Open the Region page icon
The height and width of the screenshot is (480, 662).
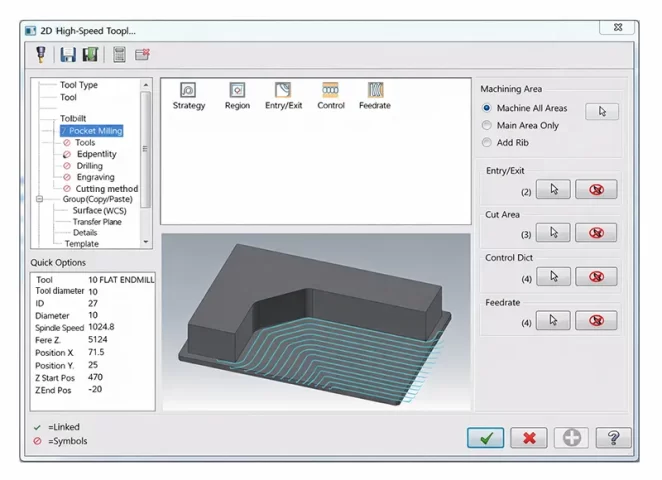[237, 96]
